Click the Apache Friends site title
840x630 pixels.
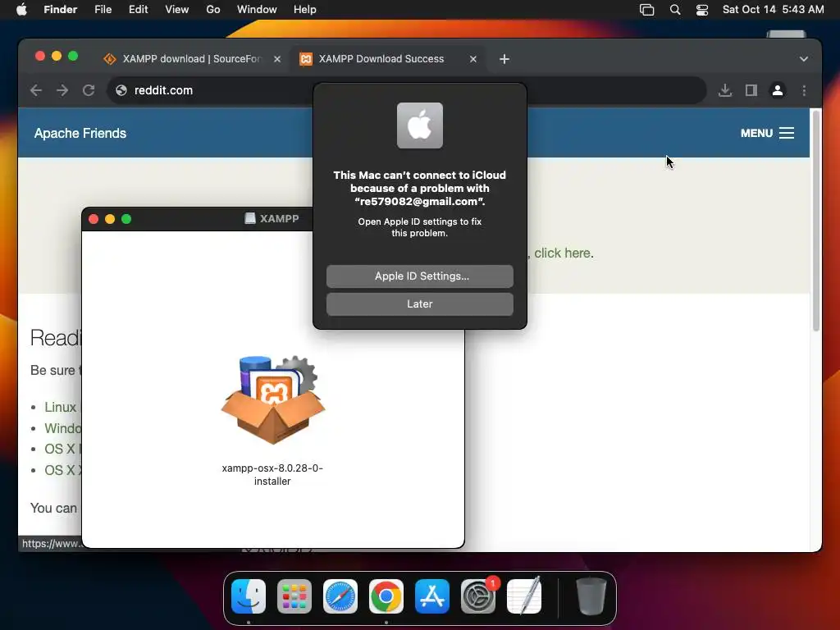point(80,134)
